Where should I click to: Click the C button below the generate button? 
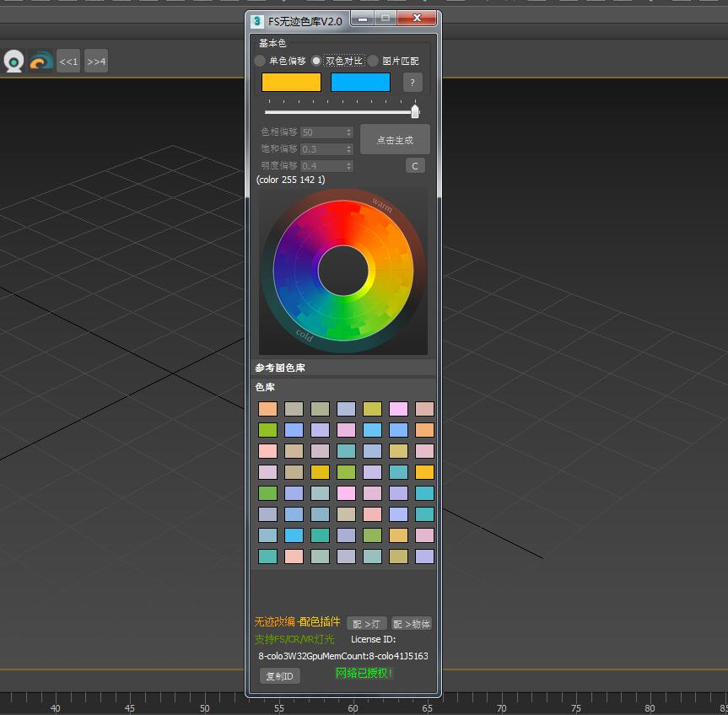pyautogui.click(x=414, y=166)
